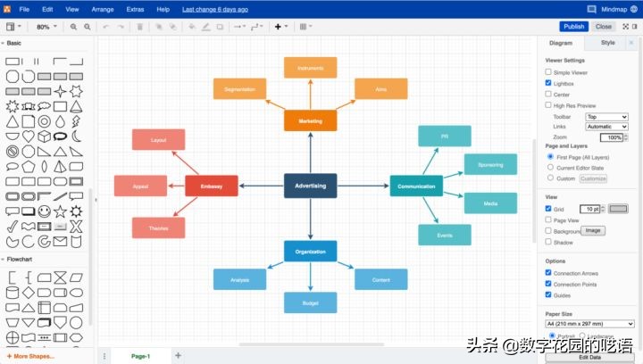Screen dimensions: 643x364
Task: Open the Paper Size A4 dropdown
Action: pyautogui.click(x=589, y=324)
